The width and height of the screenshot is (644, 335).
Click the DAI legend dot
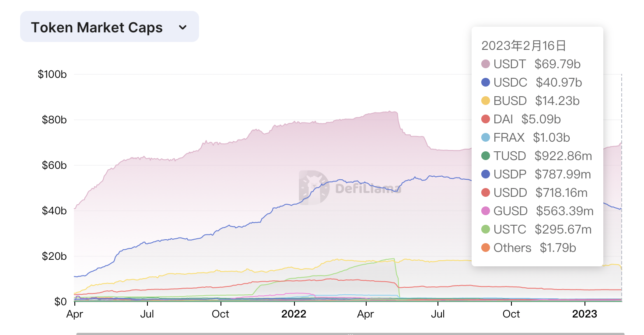pyautogui.click(x=485, y=119)
